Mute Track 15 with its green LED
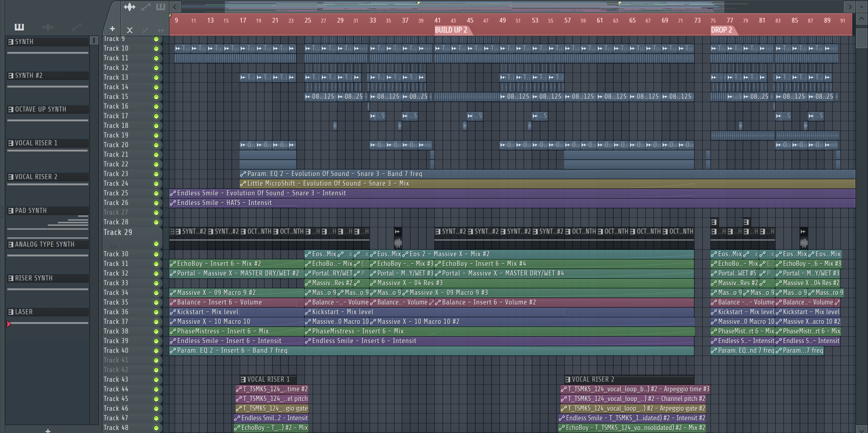The height and width of the screenshot is (433, 868). pos(156,97)
